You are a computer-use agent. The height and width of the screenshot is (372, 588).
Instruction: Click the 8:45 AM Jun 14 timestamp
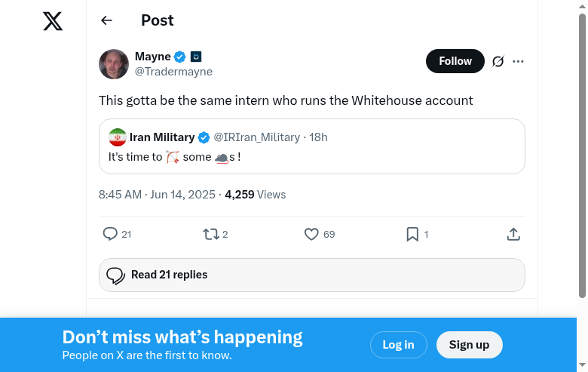(158, 195)
